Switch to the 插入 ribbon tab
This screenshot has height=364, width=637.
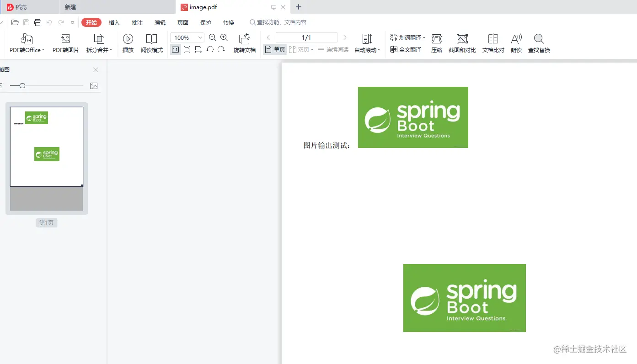point(114,22)
